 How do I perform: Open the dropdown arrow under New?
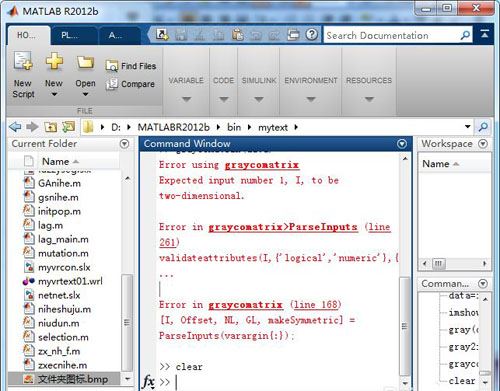coord(54,94)
